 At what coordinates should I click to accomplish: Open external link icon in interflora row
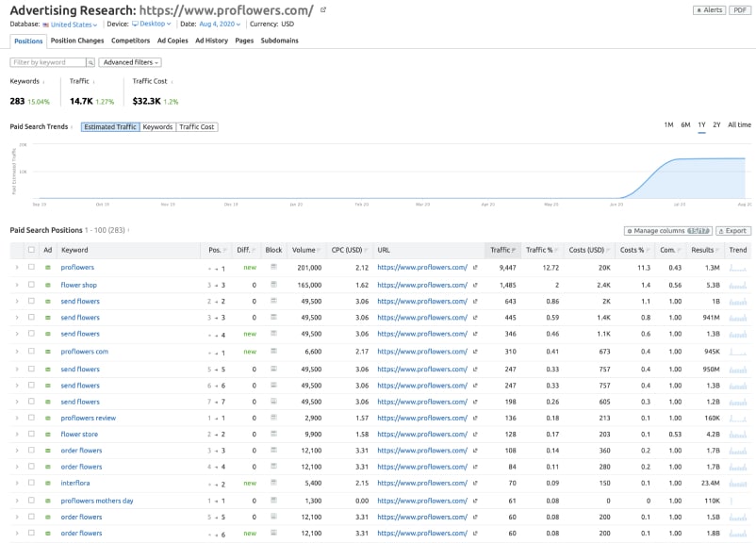[x=475, y=484]
